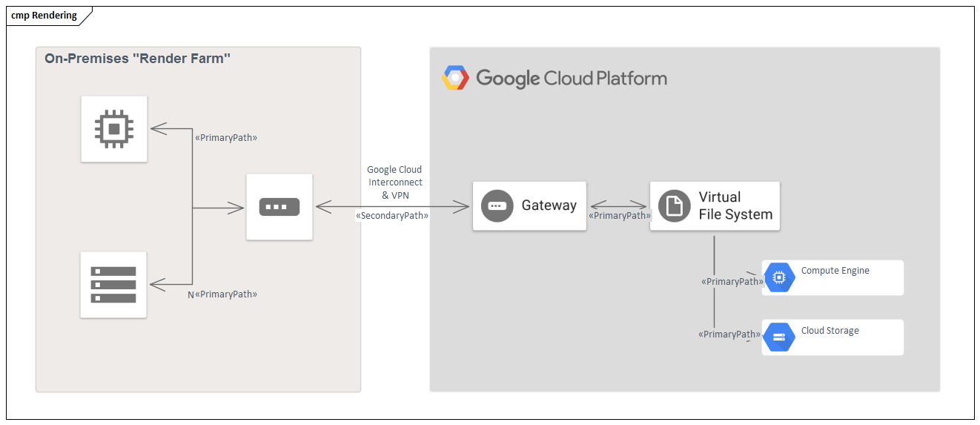This screenshot has width=980, height=425.
Task: Select the cmp Rendering diagram frame tab
Action: [x=44, y=16]
